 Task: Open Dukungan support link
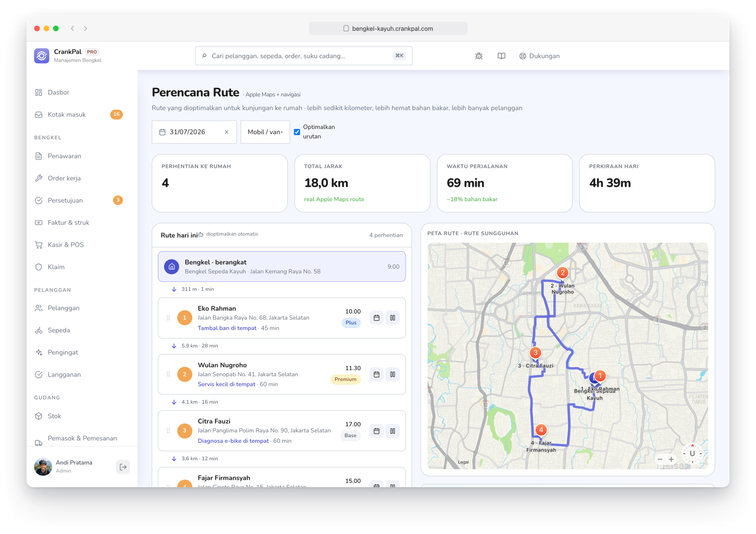(x=539, y=56)
